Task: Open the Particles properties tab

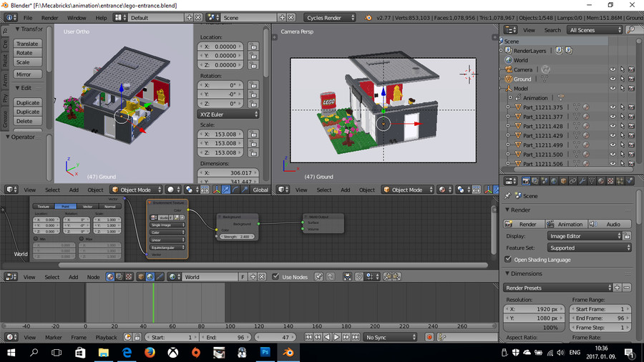Action: pyautogui.click(x=620, y=181)
